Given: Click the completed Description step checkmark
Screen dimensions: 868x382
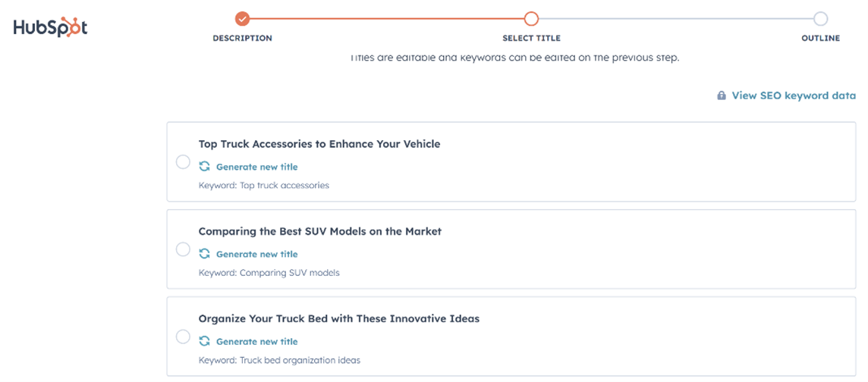Looking at the screenshot, I should [243, 19].
